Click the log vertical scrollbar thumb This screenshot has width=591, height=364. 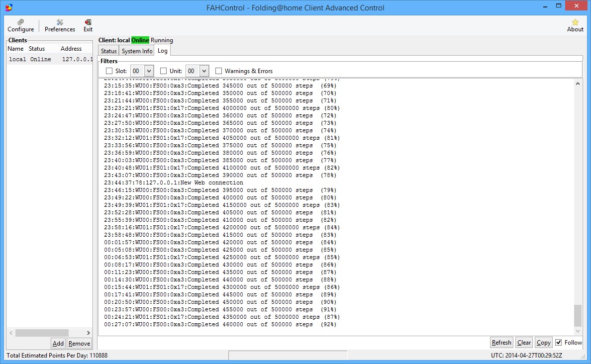tap(578, 316)
